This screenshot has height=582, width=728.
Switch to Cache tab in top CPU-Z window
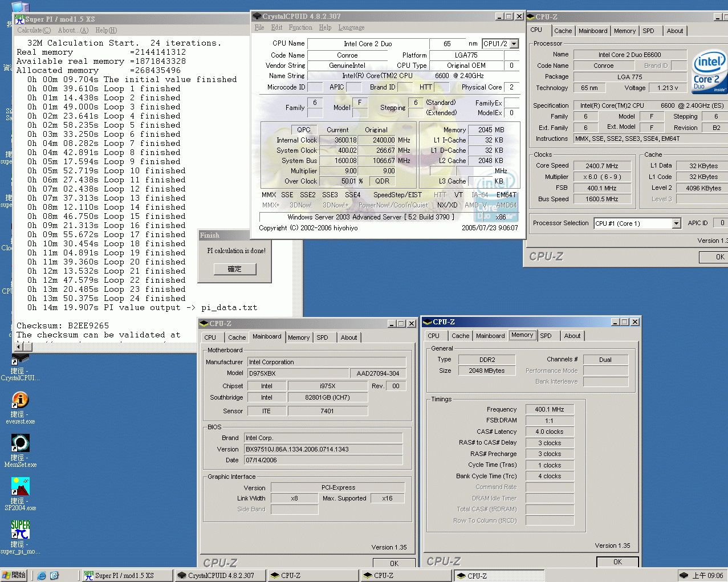(x=563, y=31)
